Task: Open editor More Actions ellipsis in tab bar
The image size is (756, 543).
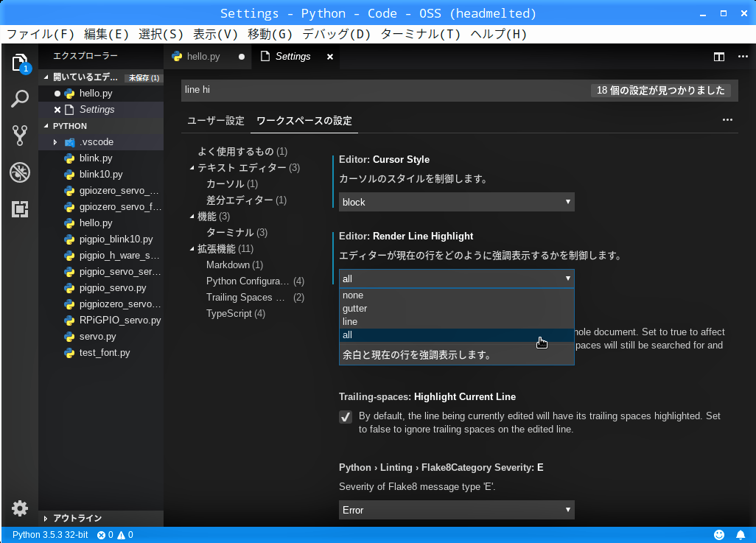Action: (743, 57)
